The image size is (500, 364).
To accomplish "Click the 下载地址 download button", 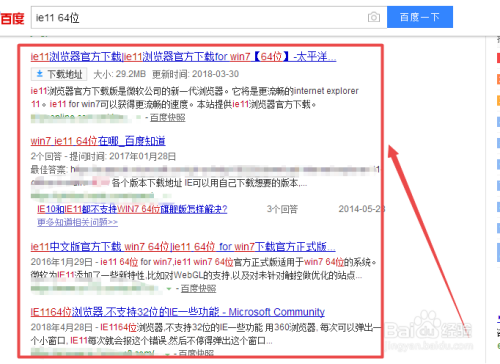I will coord(59,74).
